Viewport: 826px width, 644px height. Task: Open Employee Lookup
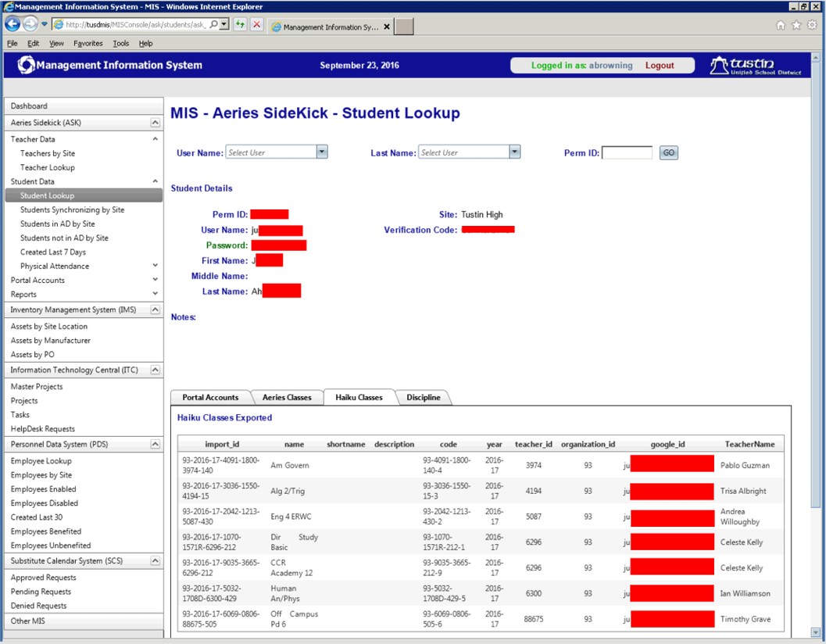click(41, 461)
